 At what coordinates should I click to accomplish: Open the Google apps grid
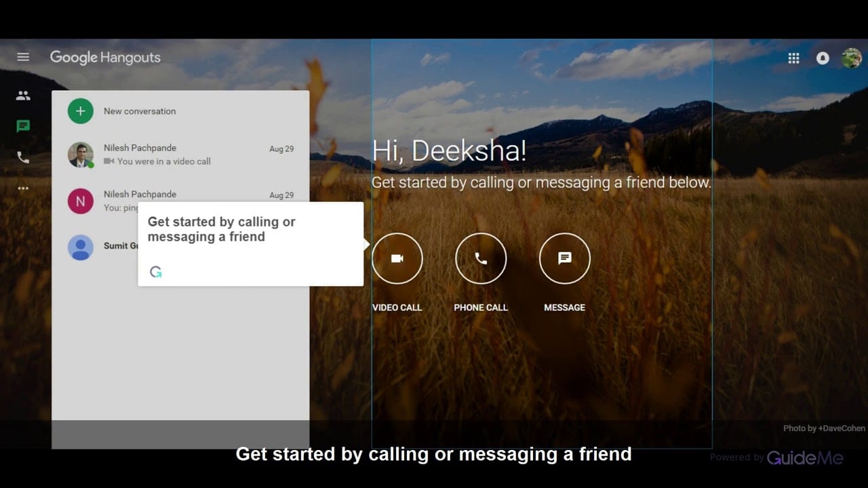pos(793,58)
